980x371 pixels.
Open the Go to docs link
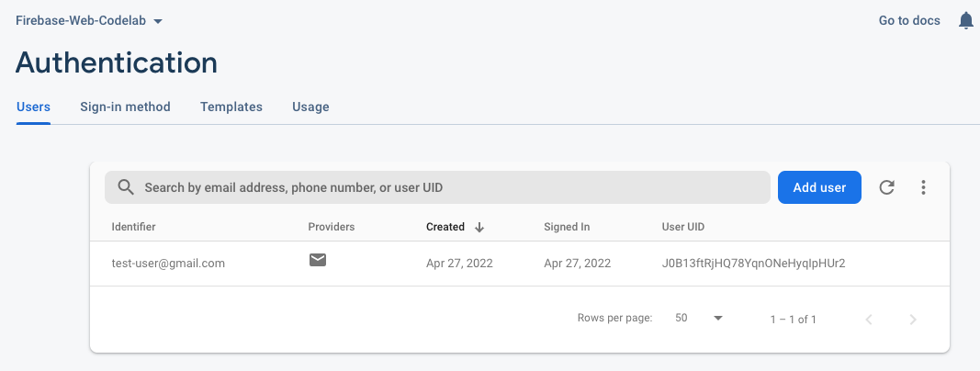click(909, 20)
